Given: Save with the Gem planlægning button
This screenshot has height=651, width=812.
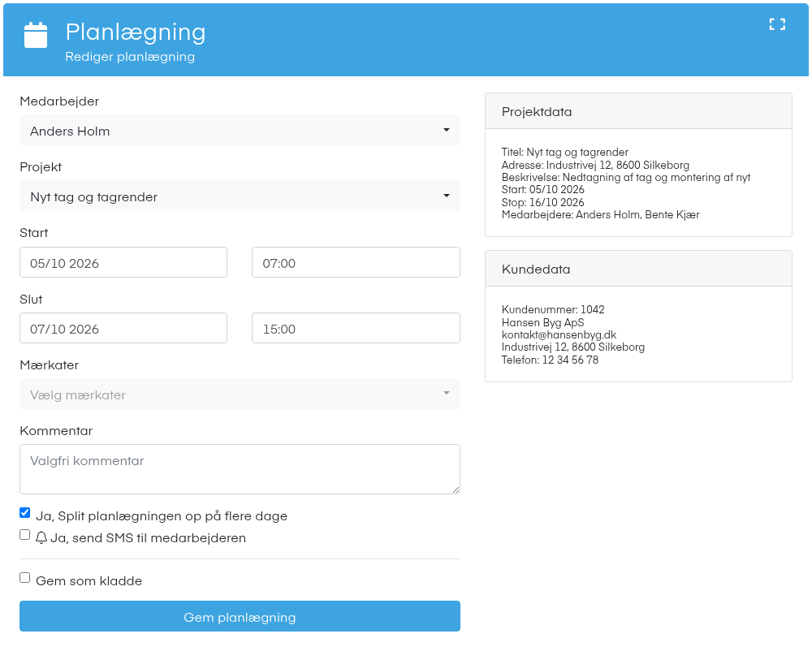Looking at the screenshot, I should (240, 616).
